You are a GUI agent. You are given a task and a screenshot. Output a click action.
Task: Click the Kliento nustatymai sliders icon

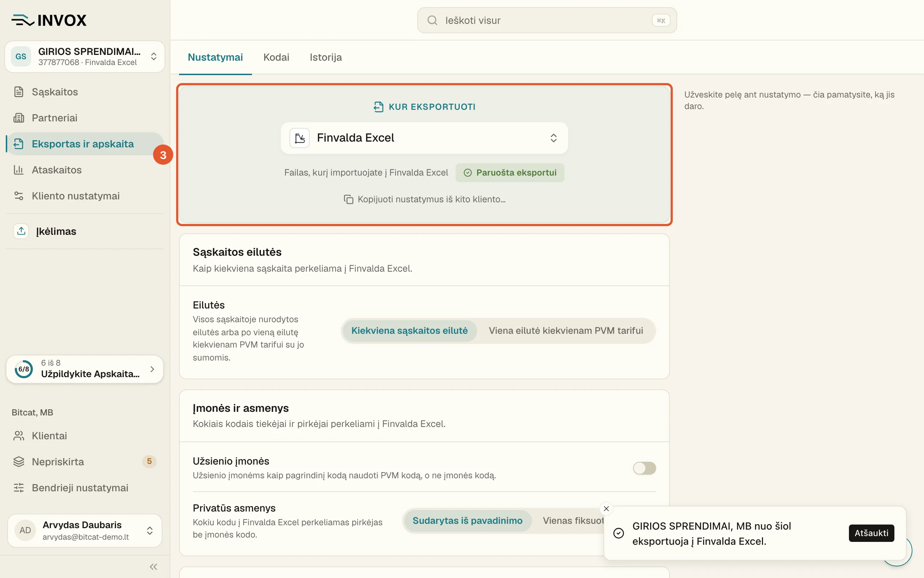point(19,196)
